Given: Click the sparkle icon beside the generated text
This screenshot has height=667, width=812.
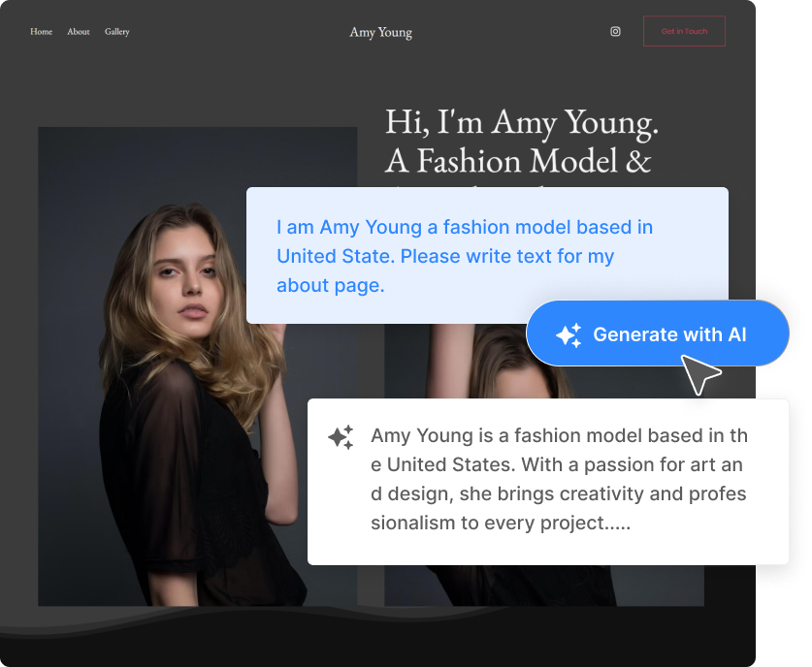Looking at the screenshot, I should (341, 437).
